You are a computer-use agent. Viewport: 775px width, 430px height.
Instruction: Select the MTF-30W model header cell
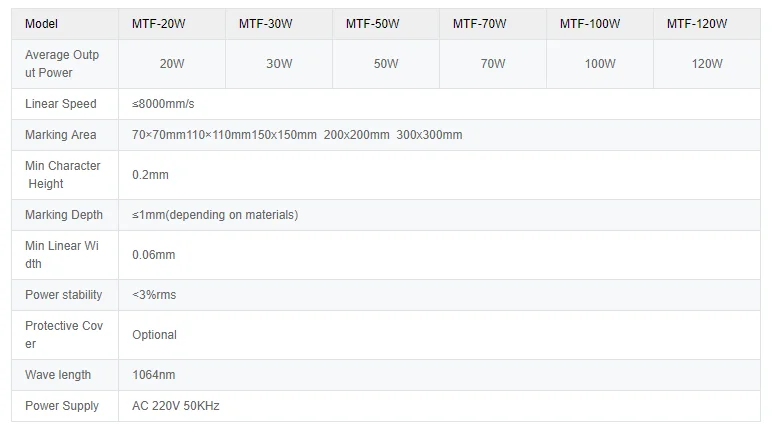coord(264,23)
